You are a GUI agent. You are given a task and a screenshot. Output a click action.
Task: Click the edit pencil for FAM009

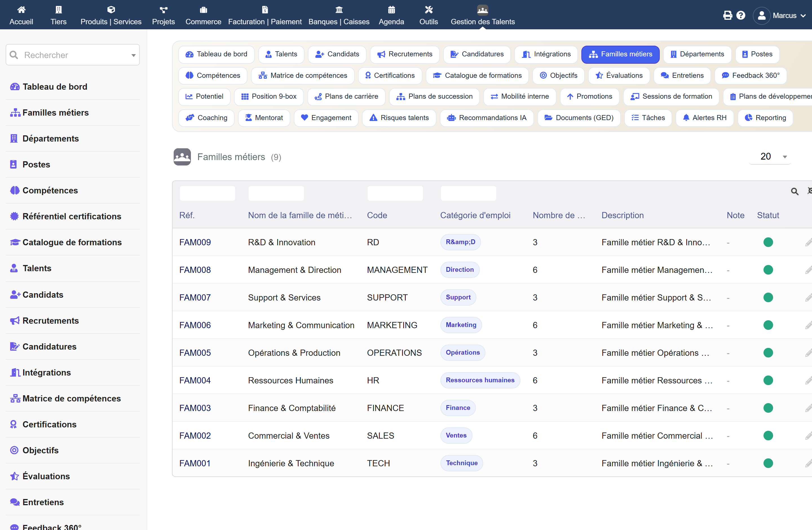click(x=808, y=242)
